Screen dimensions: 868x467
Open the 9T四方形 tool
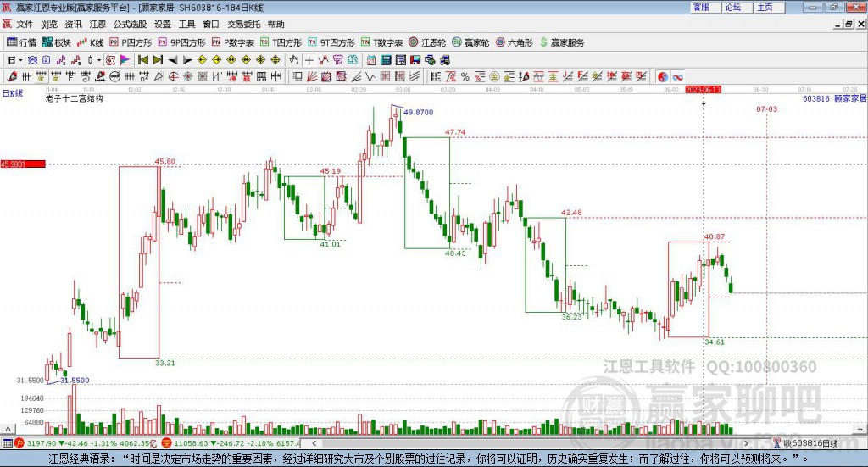click(x=331, y=42)
